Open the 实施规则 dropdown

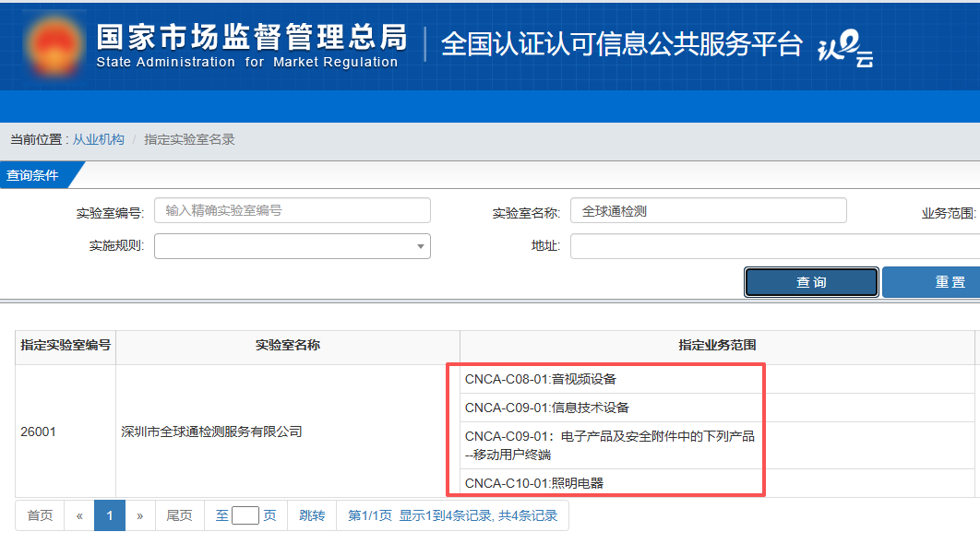click(292, 246)
